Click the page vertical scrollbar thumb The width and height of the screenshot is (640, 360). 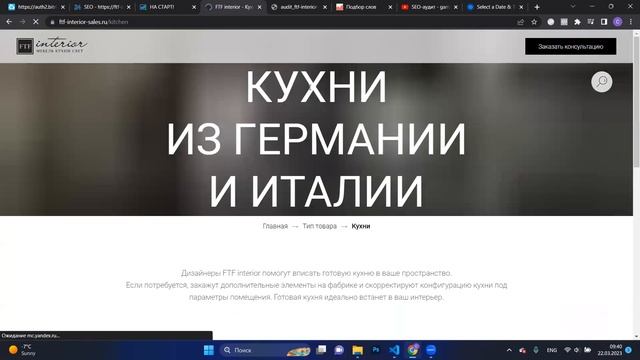pos(636,102)
